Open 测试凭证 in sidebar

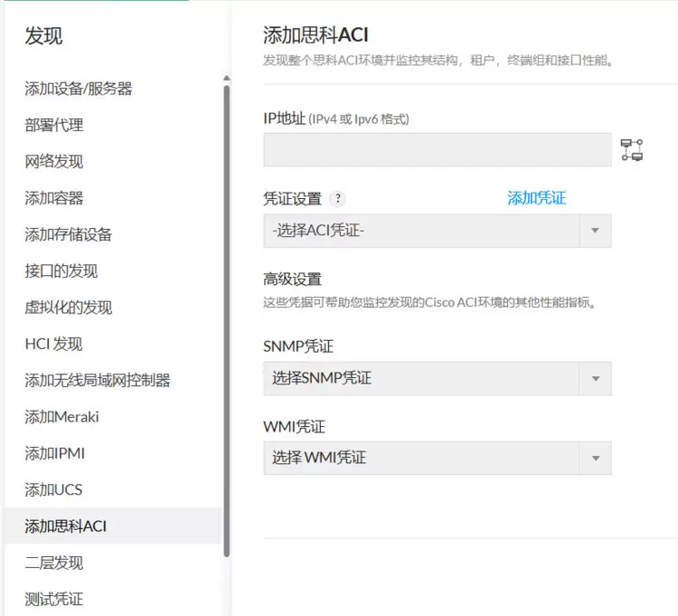(54, 599)
